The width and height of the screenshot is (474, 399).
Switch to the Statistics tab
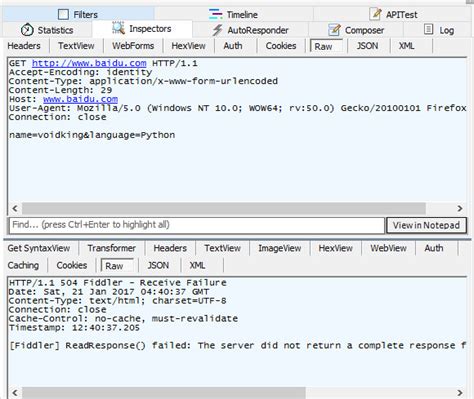[x=47, y=30]
